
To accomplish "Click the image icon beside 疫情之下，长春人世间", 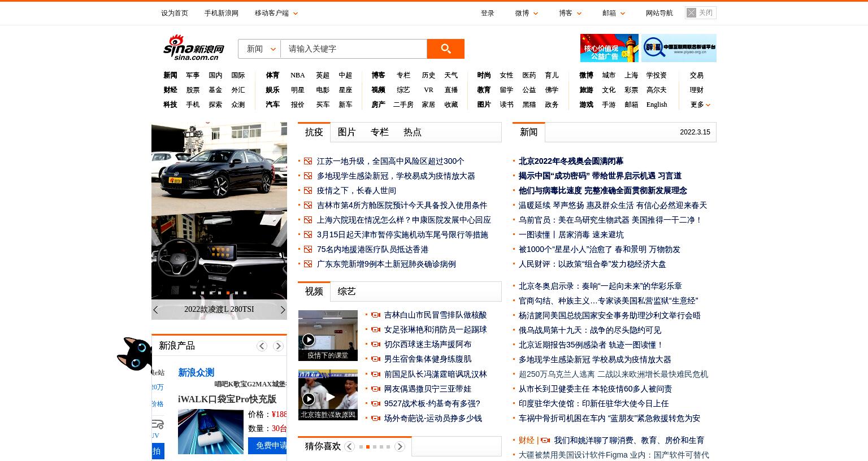I will tap(308, 190).
